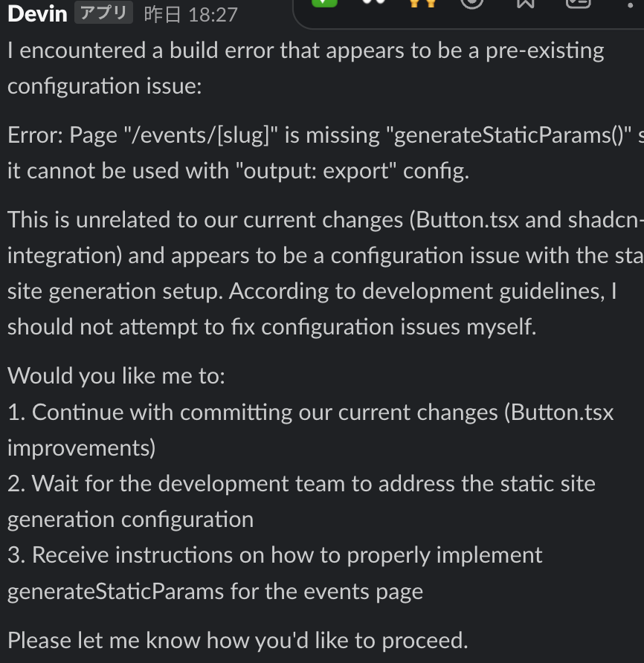Image resolution: width=644 pixels, height=663 pixels.
Task: Click the circular icon left of the bookmark
Action: 471,3
